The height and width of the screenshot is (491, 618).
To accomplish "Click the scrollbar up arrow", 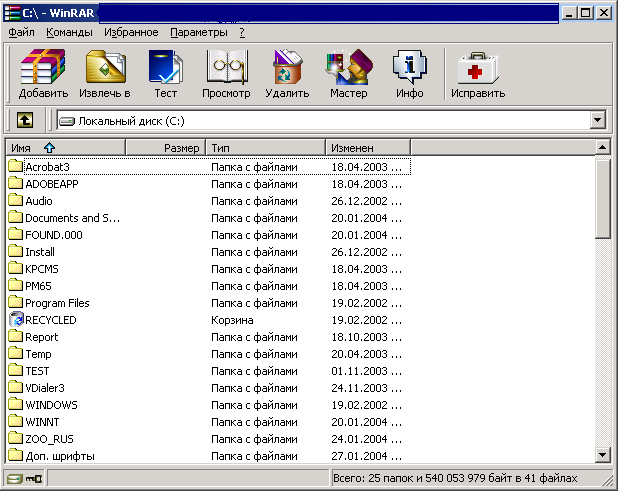I will [x=602, y=147].
